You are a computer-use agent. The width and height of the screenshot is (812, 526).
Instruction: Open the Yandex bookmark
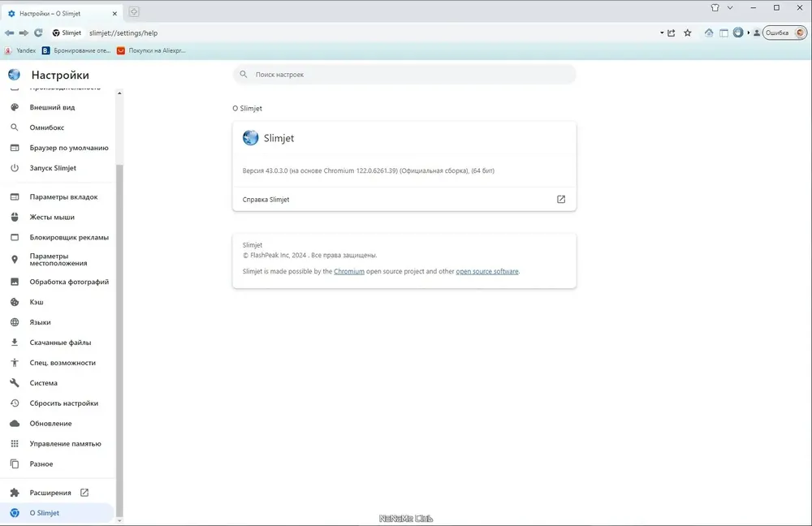[20, 50]
